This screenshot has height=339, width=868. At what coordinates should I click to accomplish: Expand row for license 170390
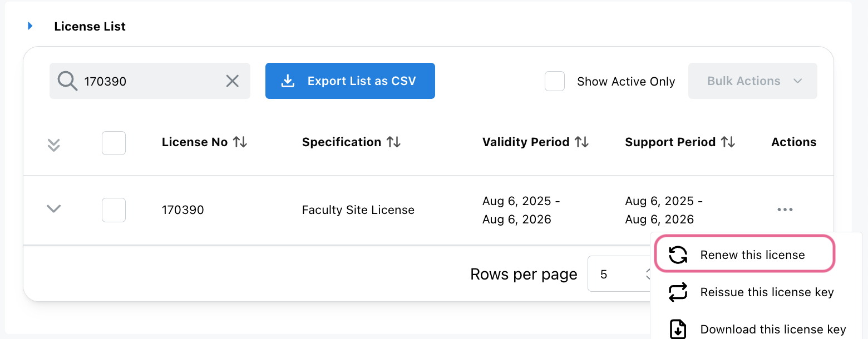53,209
